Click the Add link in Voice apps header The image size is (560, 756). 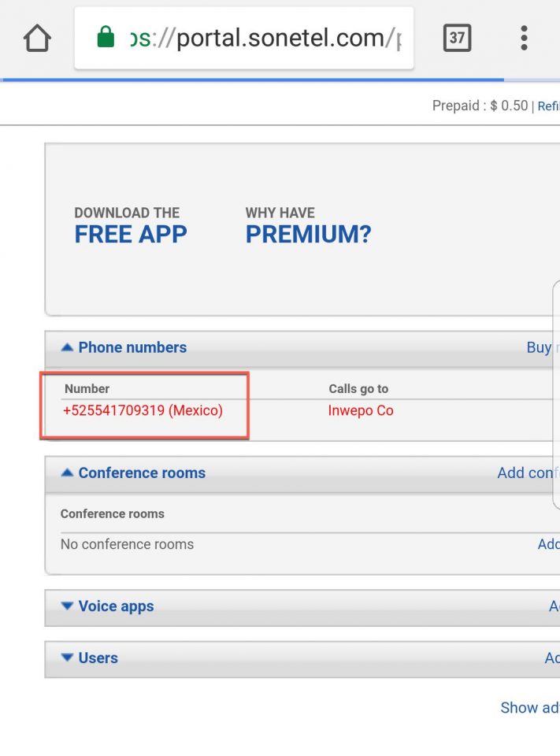point(554,606)
